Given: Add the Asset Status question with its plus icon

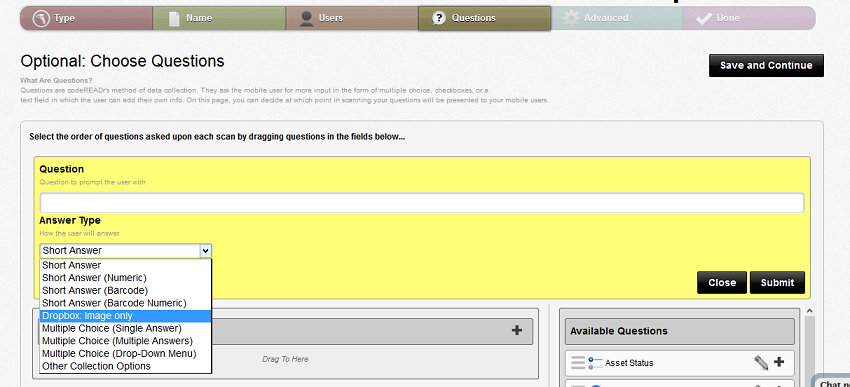Looking at the screenshot, I should tap(779, 362).
